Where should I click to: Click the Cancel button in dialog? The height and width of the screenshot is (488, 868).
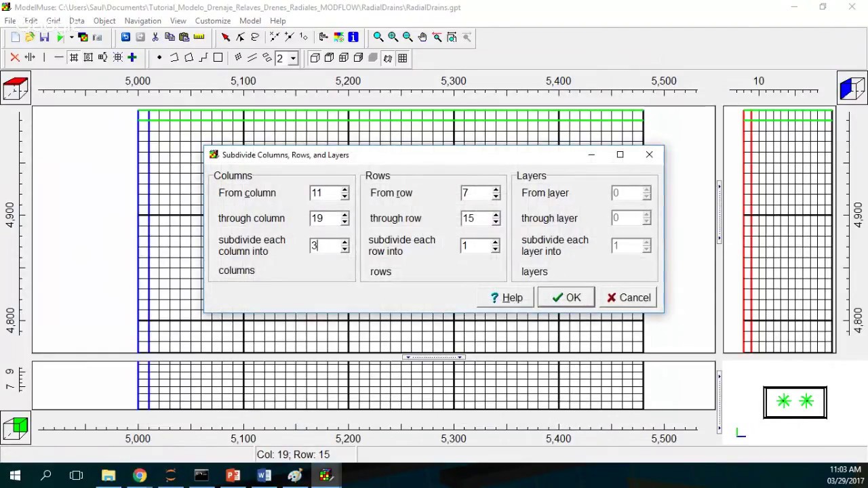628,298
